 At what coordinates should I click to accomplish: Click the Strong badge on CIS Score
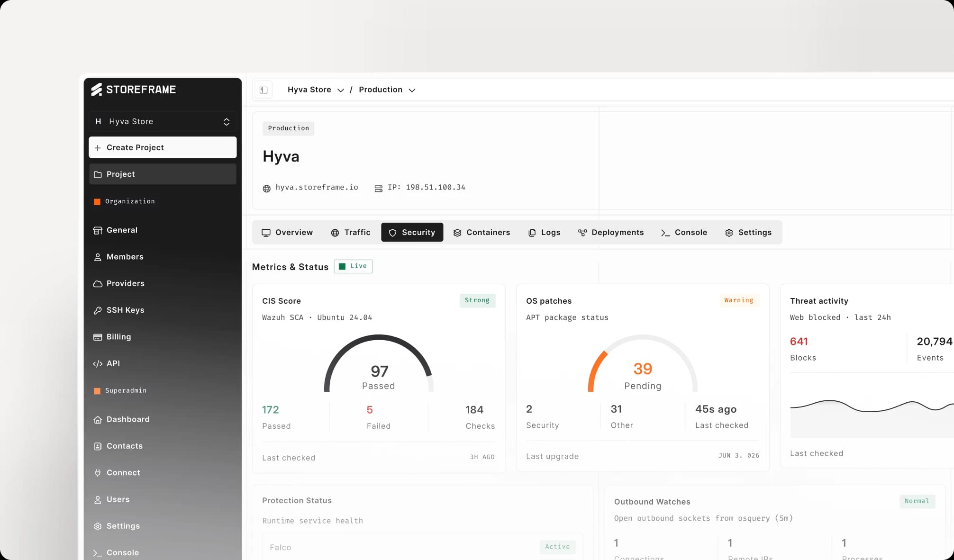coord(477,300)
